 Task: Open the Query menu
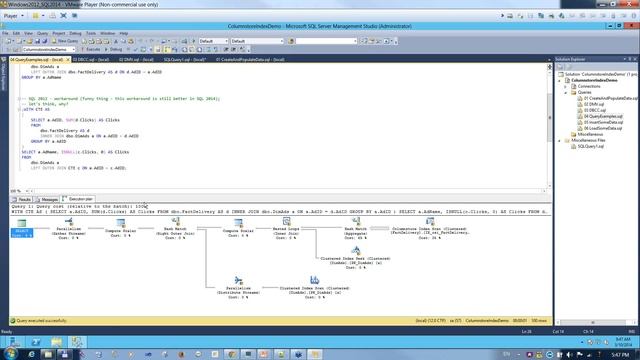(x=42, y=33)
